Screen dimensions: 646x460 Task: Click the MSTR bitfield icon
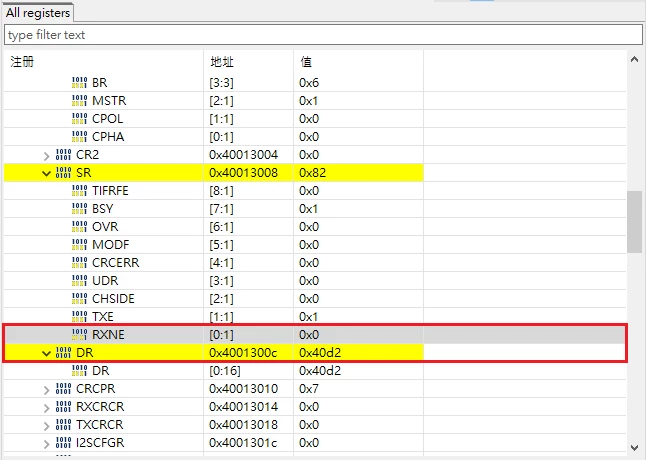pyautogui.click(x=80, y=100)
